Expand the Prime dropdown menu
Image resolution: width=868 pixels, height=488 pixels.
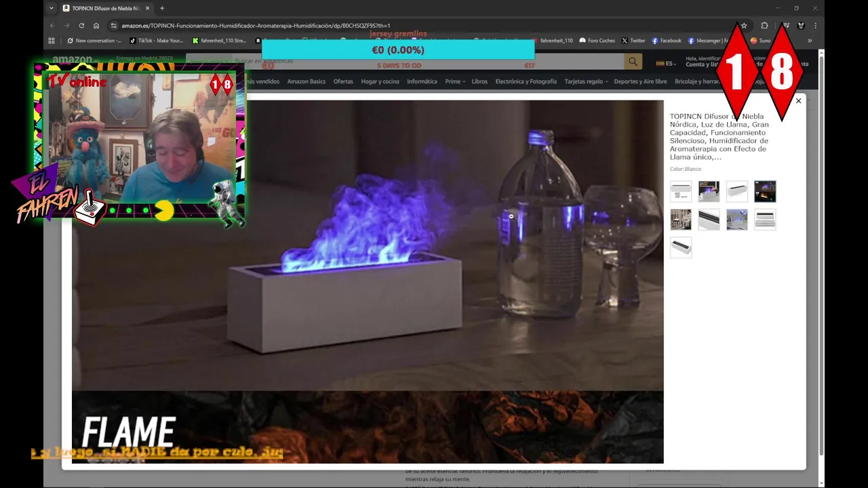455,81
